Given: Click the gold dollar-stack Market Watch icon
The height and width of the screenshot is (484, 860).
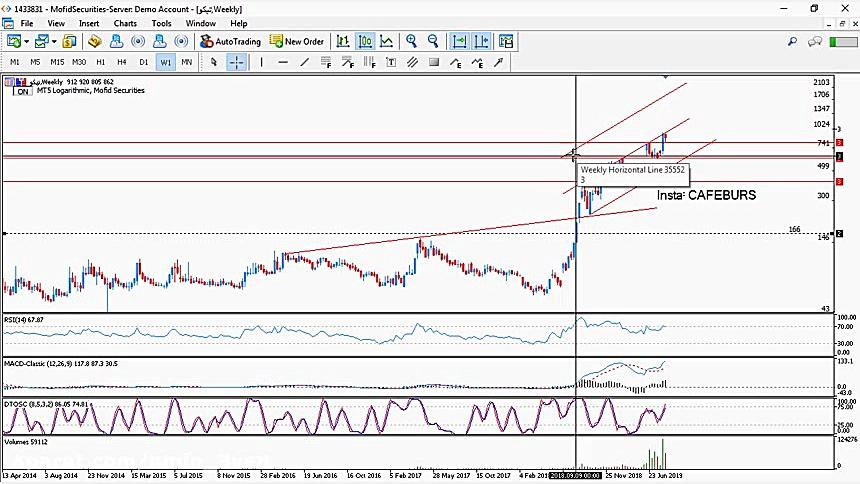Looking at the screenshot, I should tap(69, 41).
